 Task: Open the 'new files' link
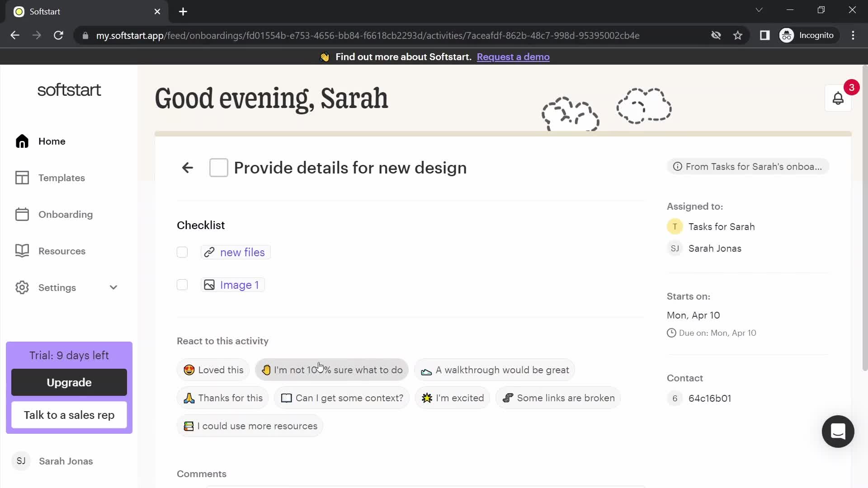[242, 253]
